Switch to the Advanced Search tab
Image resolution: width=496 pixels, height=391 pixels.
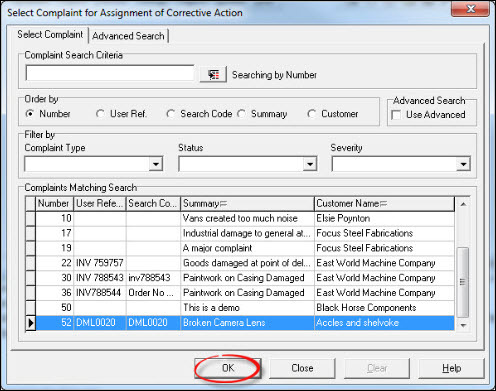(x=128, y=36)
